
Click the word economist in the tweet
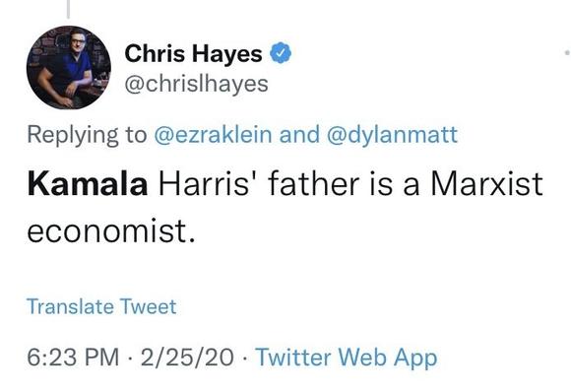(x=111, y=231)
